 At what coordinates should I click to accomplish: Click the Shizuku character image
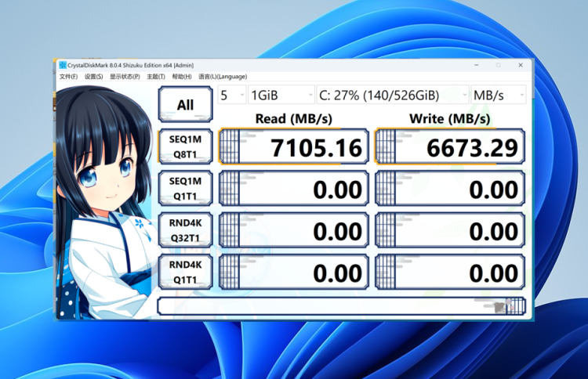(x=105, y=202)
